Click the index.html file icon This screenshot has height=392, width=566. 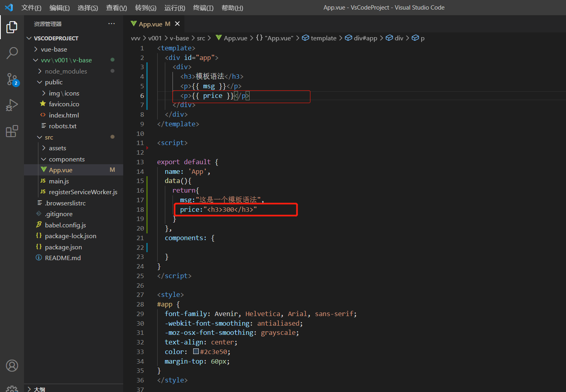[43, 115]
